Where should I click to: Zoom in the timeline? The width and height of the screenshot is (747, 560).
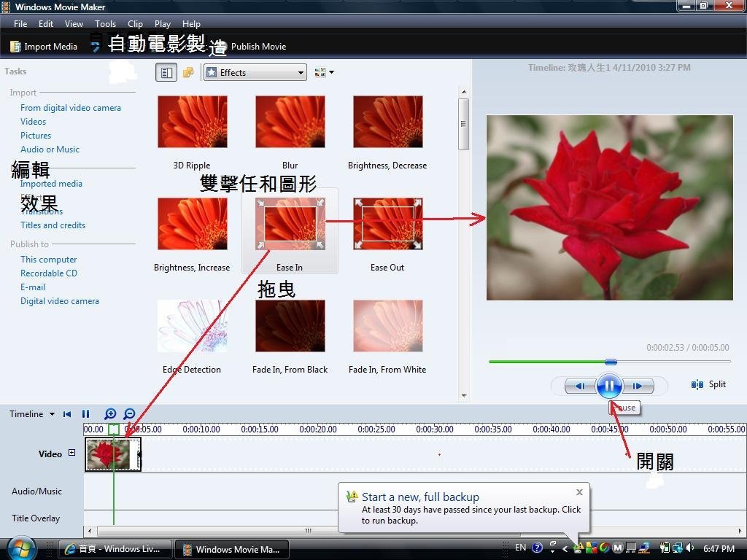(110, 414)
